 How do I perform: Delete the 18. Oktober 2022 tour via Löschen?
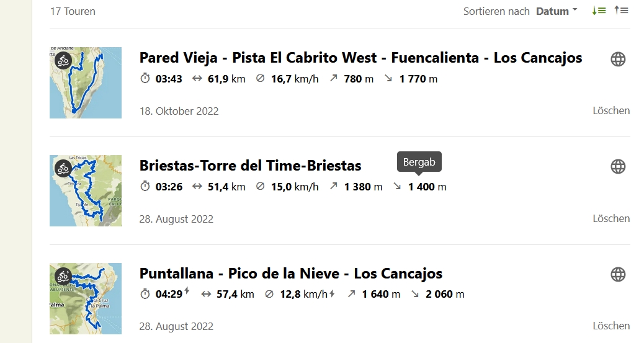611,110
